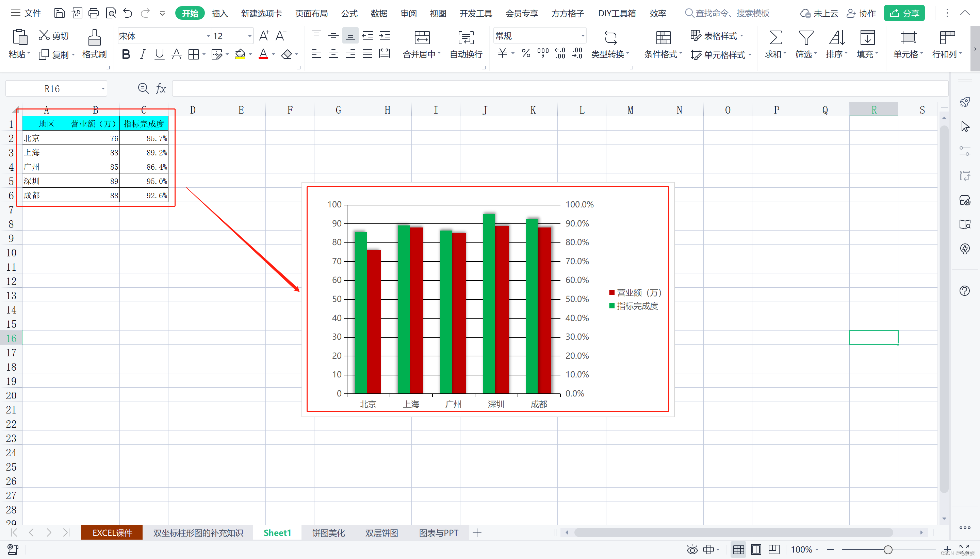Click the Insert Function fx icon

pos(161,89)
